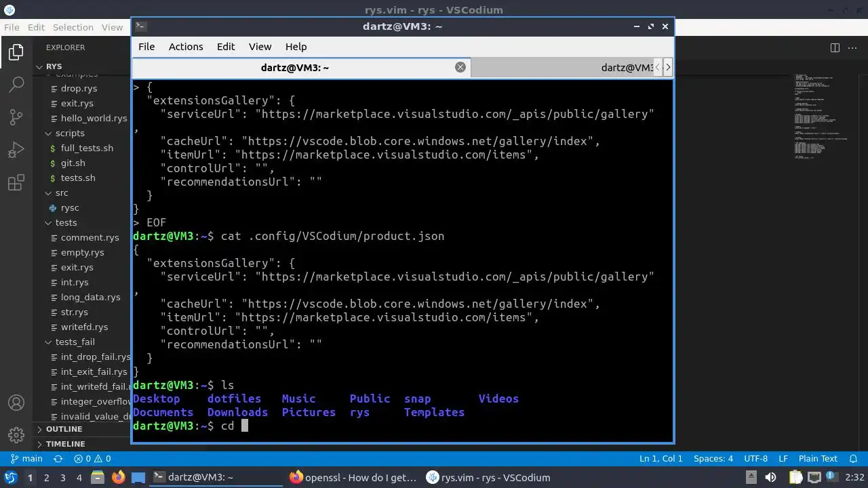
Task: Click the split editor icon in VSCodium
Action: tap(835, 47)
